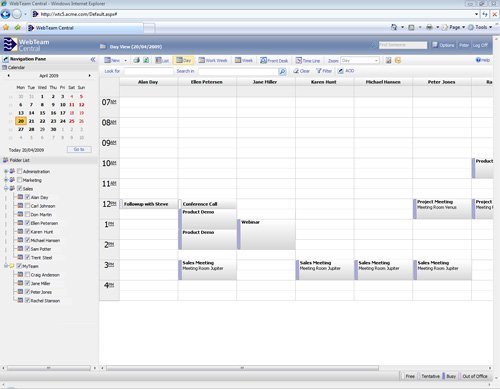Check the Don Martin checkbox
Viewport: 500px width, 389px height.
(x=28, y=214)
